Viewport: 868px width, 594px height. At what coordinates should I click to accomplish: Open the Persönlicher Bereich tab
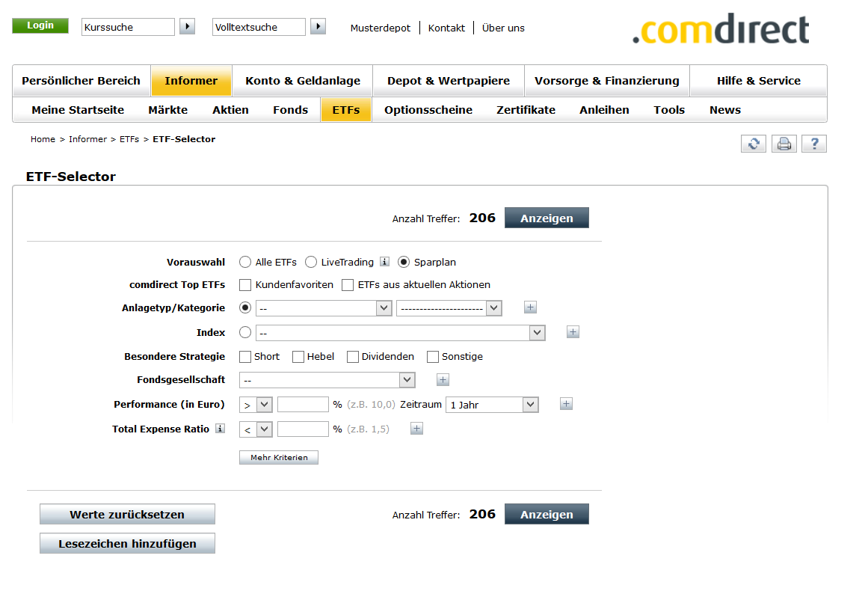[81, 81]
